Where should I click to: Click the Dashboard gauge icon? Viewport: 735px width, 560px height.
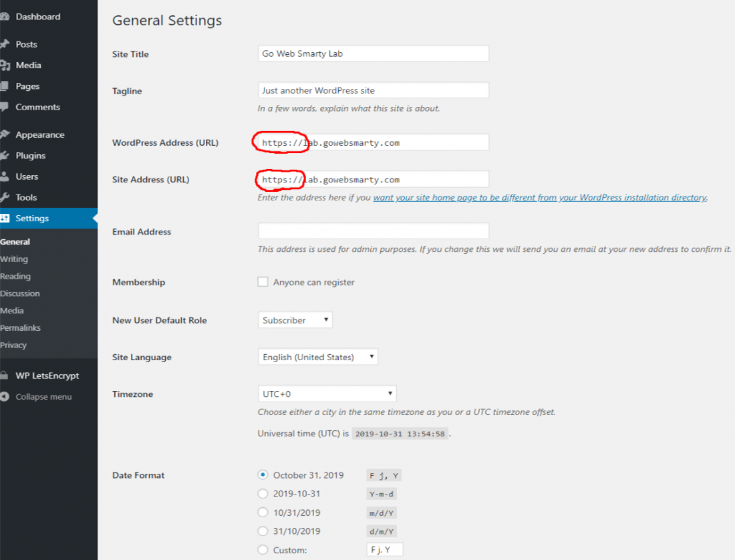tap(4, 17)
